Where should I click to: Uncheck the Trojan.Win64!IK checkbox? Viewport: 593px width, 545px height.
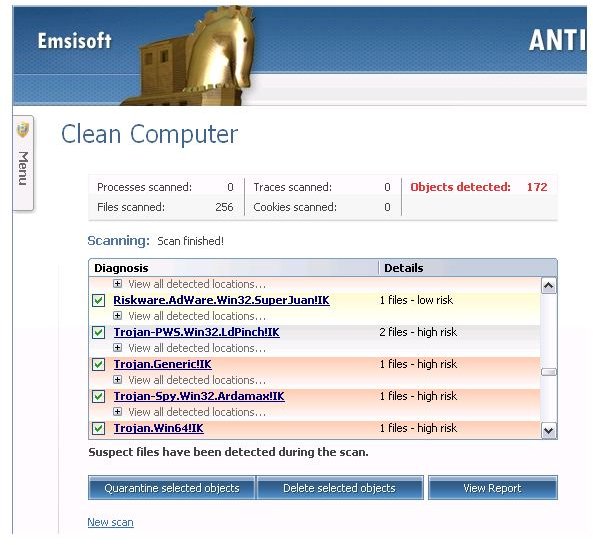tap(99, 429)
